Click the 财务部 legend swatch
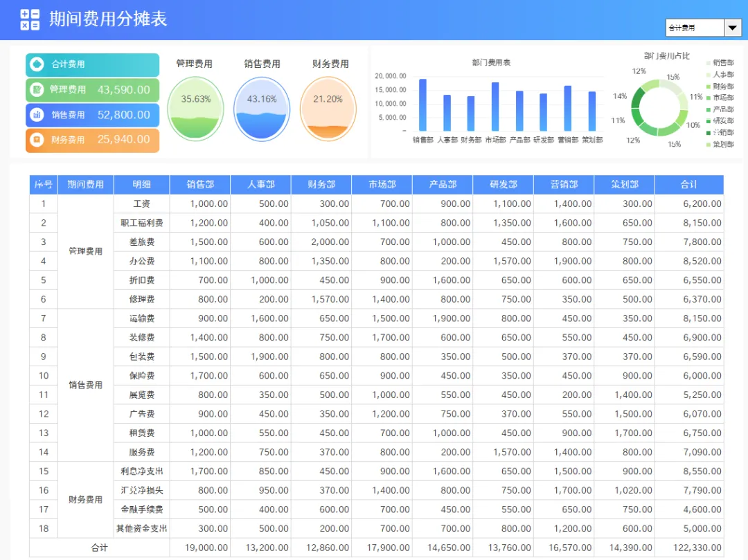The image size is (748, 560). (x=709, y=87)
